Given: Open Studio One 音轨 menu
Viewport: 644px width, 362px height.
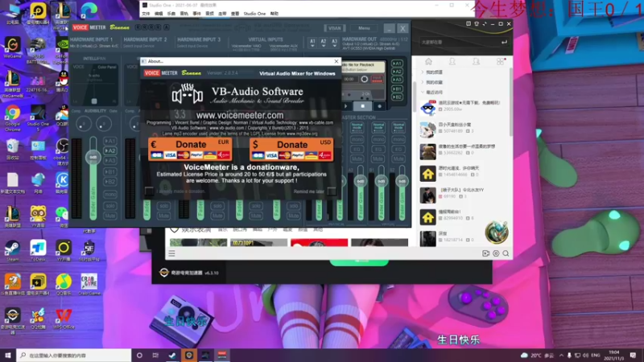Looking at the screenshot, I should coord(184,14).
